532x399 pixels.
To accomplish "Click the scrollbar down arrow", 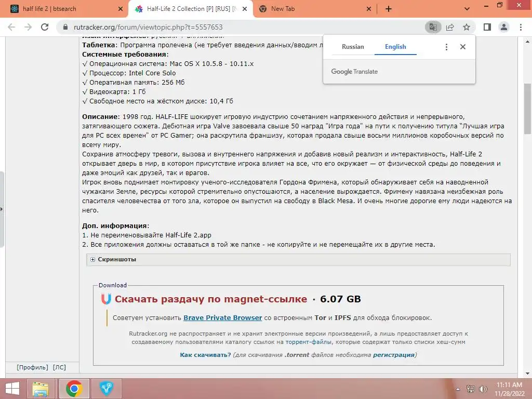I will (528, 374).
